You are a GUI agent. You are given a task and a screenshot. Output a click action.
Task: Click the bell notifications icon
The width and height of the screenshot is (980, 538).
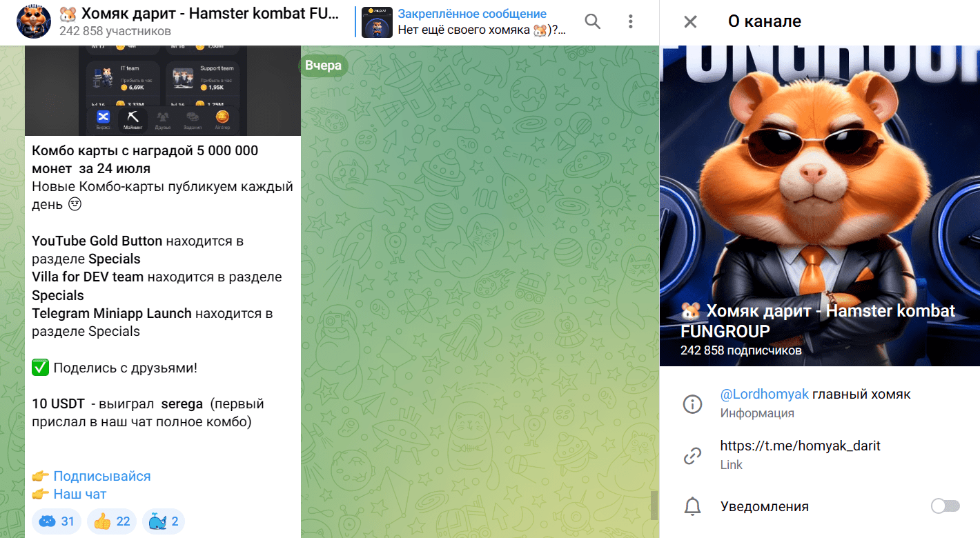pyautogui.click(x=692, y=506)
